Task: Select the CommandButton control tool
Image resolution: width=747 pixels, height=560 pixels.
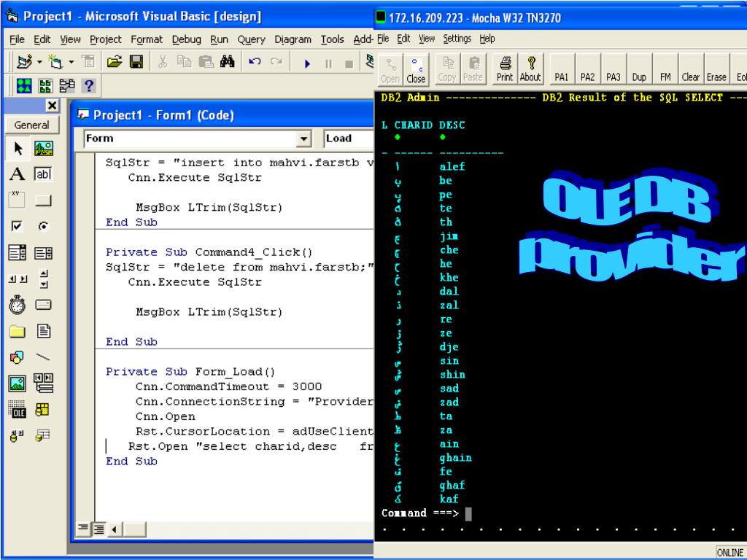Action: coord(43,200)
